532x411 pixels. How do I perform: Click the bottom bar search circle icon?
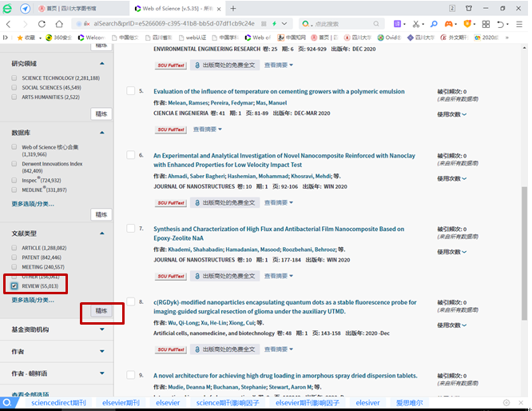point(6,403)
